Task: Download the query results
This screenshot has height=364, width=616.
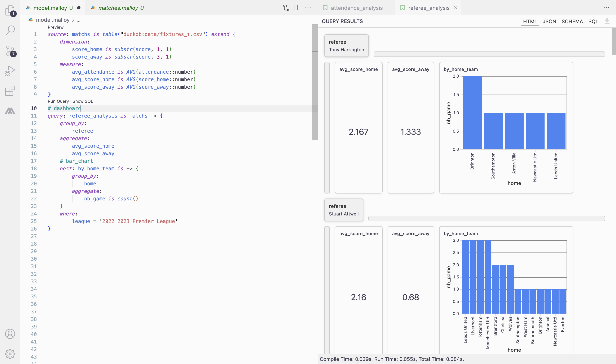Action: [607, 21]
